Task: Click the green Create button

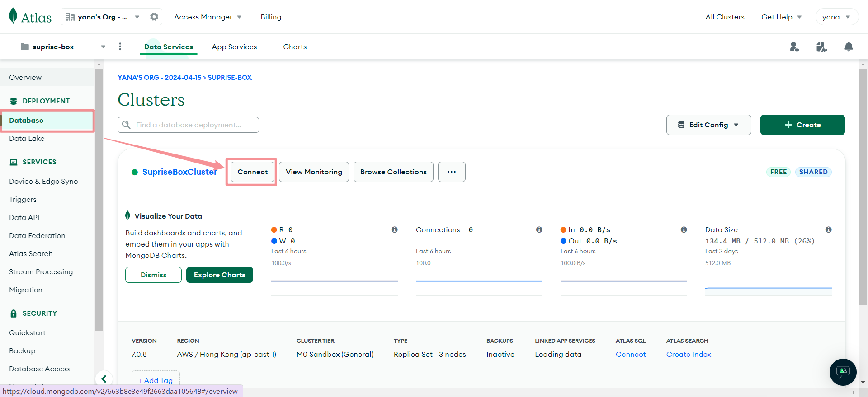Action: 802,125
